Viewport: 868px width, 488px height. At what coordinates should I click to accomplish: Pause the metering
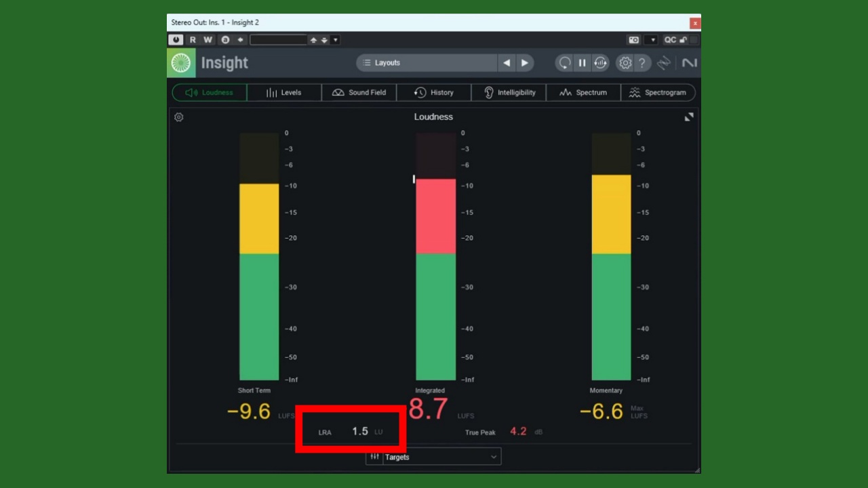tap(582, 63)
